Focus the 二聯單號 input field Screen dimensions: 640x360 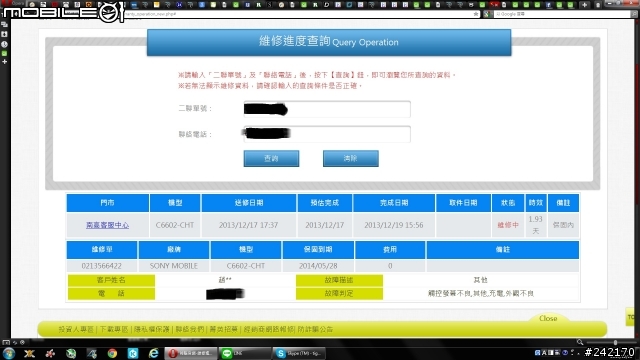(327, 109)
